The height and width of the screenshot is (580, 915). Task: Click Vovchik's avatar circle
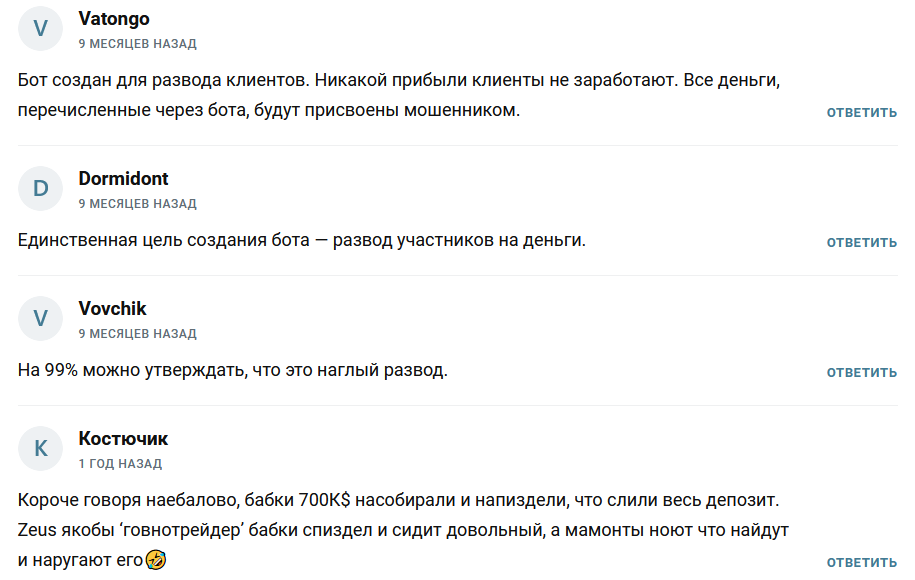(40, 319)
